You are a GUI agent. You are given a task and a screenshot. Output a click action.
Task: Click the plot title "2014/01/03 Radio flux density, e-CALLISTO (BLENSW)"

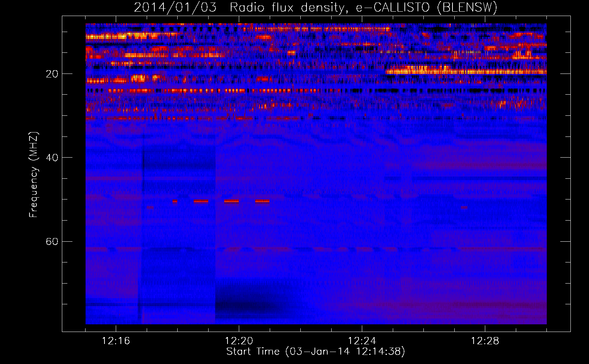[x=316, y=7]
